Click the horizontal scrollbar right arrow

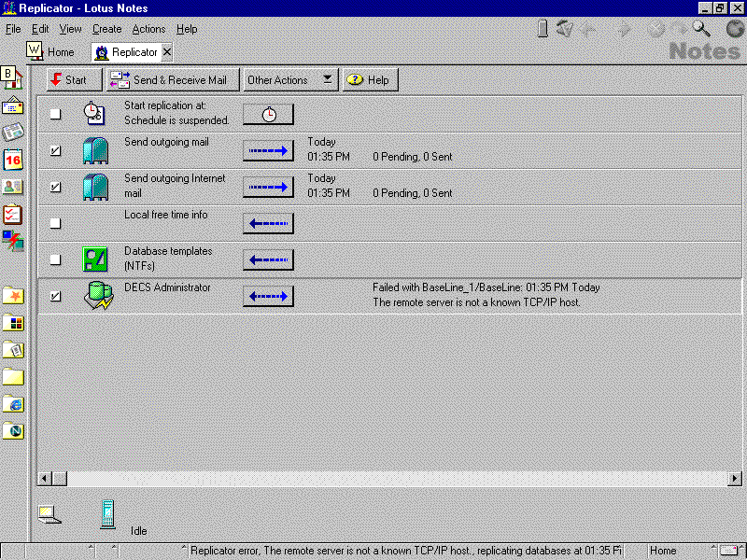tap(735, 478)
